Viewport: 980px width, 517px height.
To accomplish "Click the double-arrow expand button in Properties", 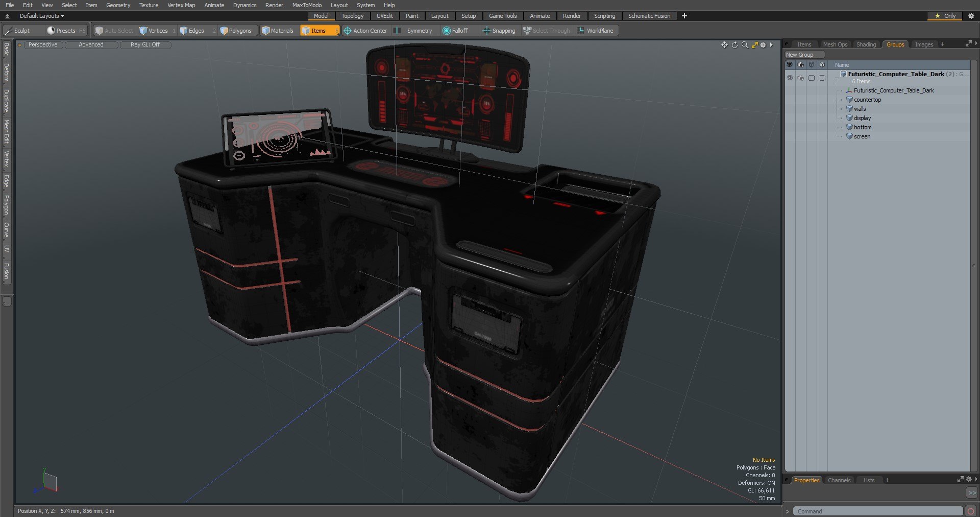I will 972,493.
